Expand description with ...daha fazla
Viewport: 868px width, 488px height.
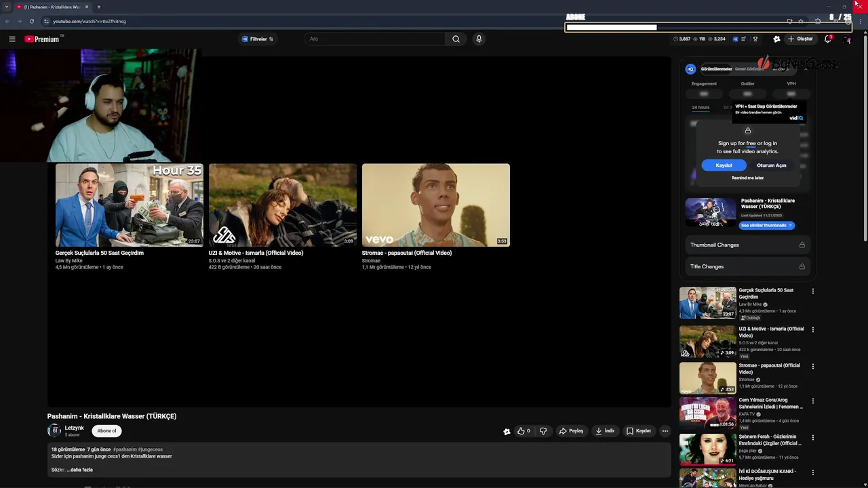pyautogui.click(x=79, y=470)
